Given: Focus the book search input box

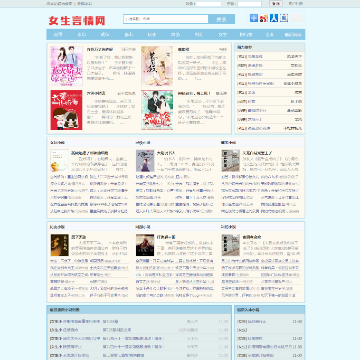Looking at the screenshot, I should 166,19.
